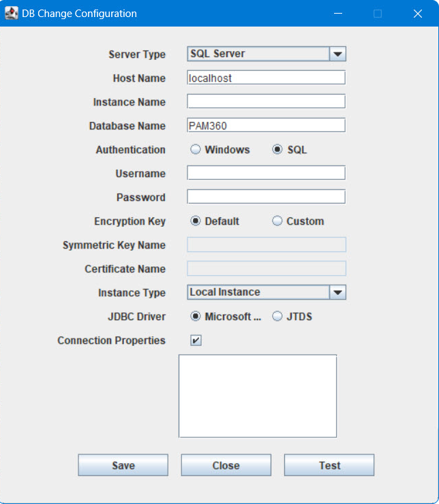Click into the Instance Name field
The image size is (439, 504).
[267, 101]
